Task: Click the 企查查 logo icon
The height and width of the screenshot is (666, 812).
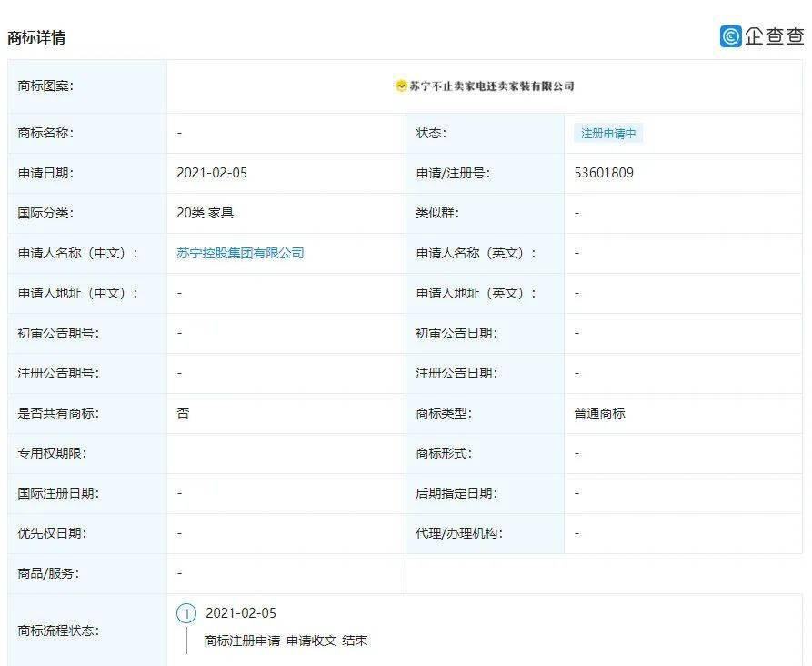Action: point(731,36)
